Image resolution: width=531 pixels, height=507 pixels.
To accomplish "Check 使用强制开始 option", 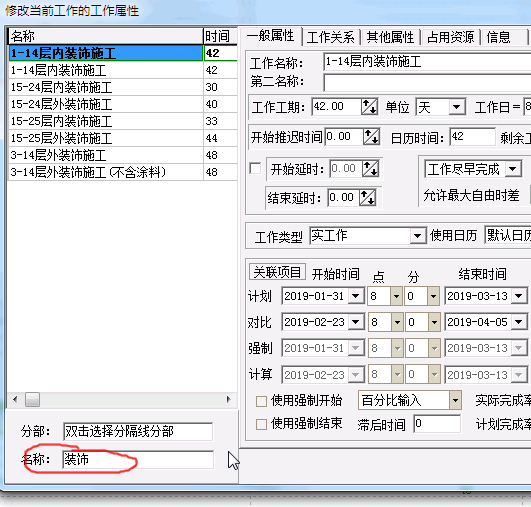I will point(261,401).
